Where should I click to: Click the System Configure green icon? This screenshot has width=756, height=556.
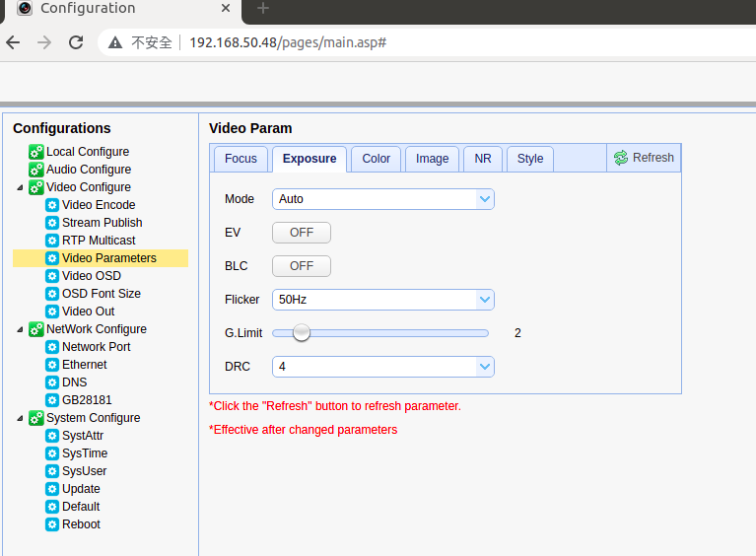tap(36, 418)
